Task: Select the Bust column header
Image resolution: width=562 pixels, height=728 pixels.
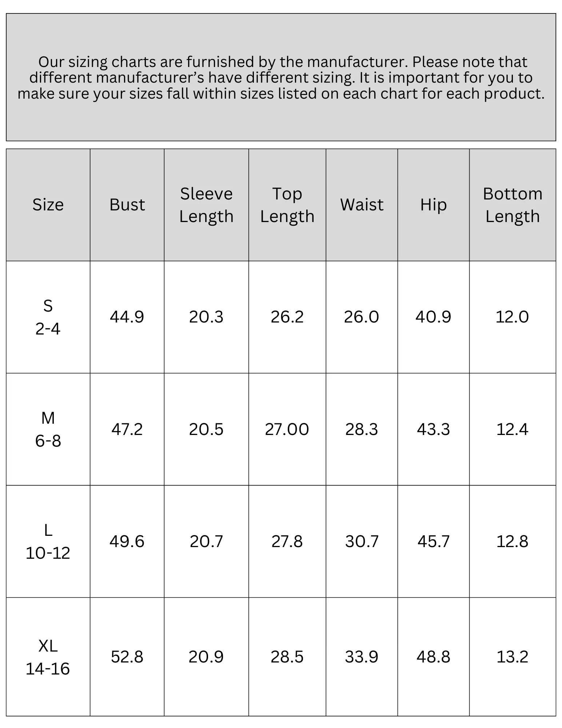Action: click(127, 205)
